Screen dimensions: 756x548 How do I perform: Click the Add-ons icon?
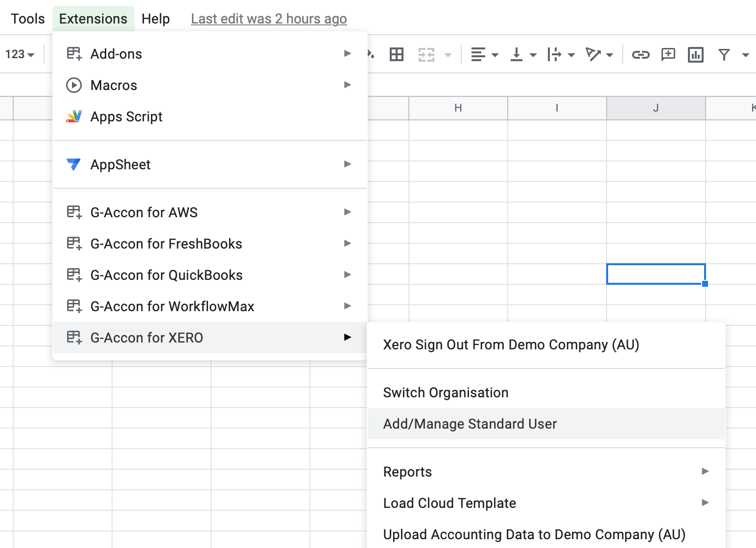tap(74, 54)
